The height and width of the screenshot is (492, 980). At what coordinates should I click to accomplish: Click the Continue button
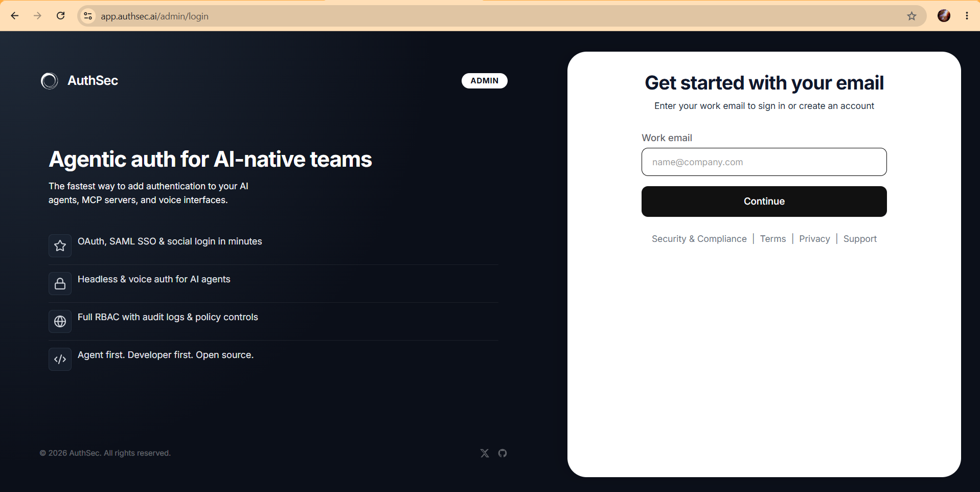(764, 202)
